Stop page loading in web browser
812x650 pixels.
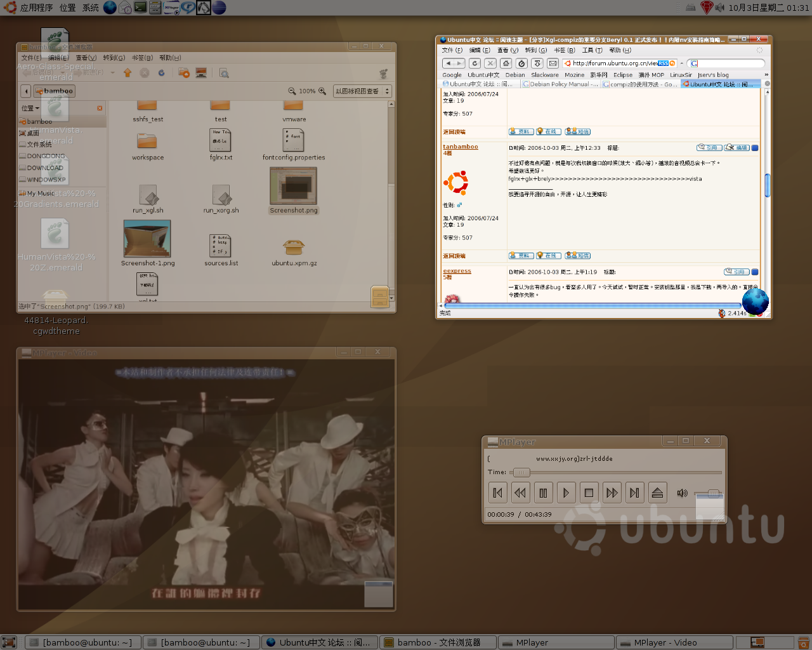tap(490, 63)
